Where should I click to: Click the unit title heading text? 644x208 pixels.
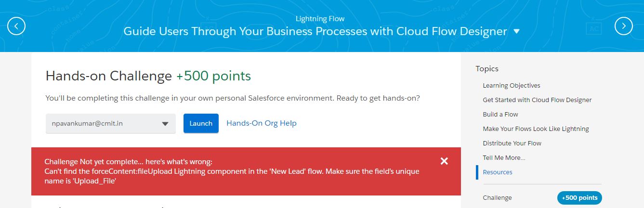(x=315, y=32)
